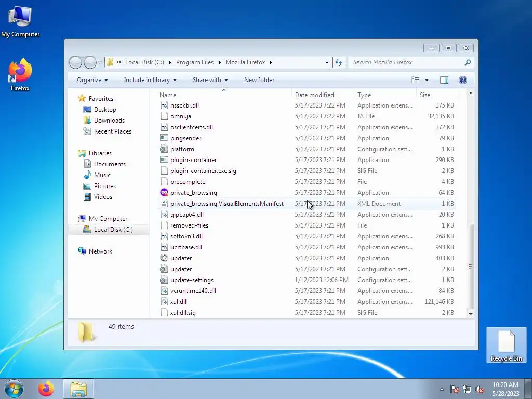Image resolution: width=532 pixels, height=399 pixels.
Task: Click the private_browsing purple mask icon
Action: click(164, 192)
